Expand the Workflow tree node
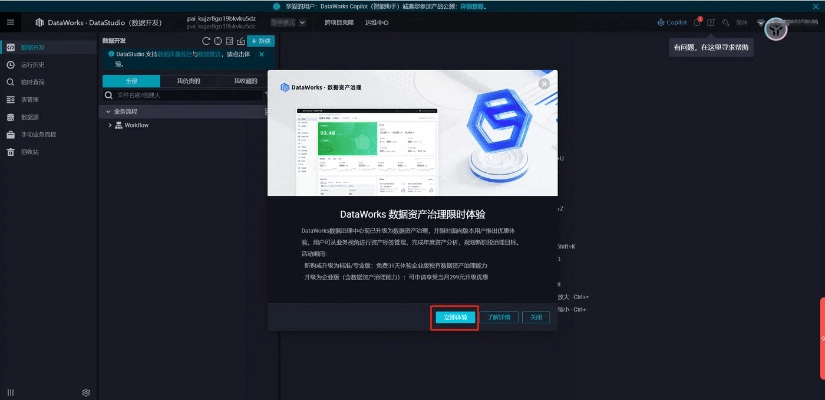Image resolution: width=825 pixels, height=400 pixels. 110,125
